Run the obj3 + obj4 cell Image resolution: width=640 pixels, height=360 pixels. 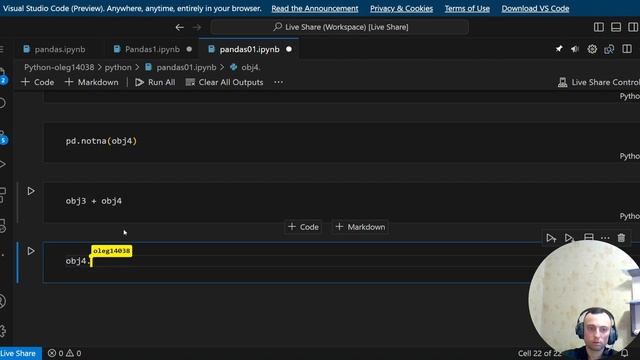(x=31, y=191)
